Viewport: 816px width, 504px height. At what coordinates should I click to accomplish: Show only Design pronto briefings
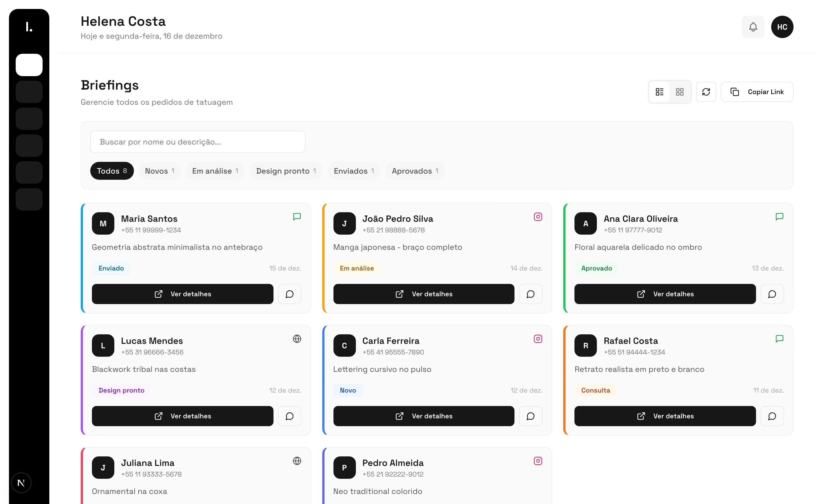click(x=286, y=171)
